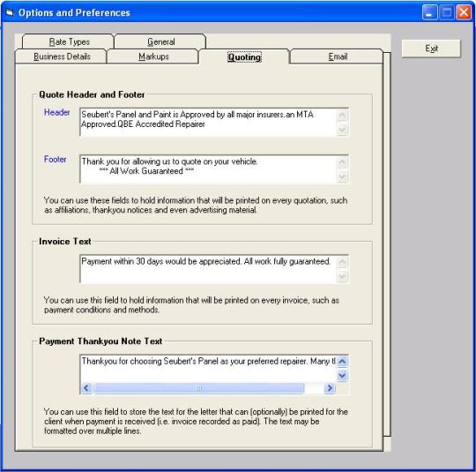Click Thankyou Note scroll right arrow
Screen dimensions: 476x472
click(x=330, y=388)
